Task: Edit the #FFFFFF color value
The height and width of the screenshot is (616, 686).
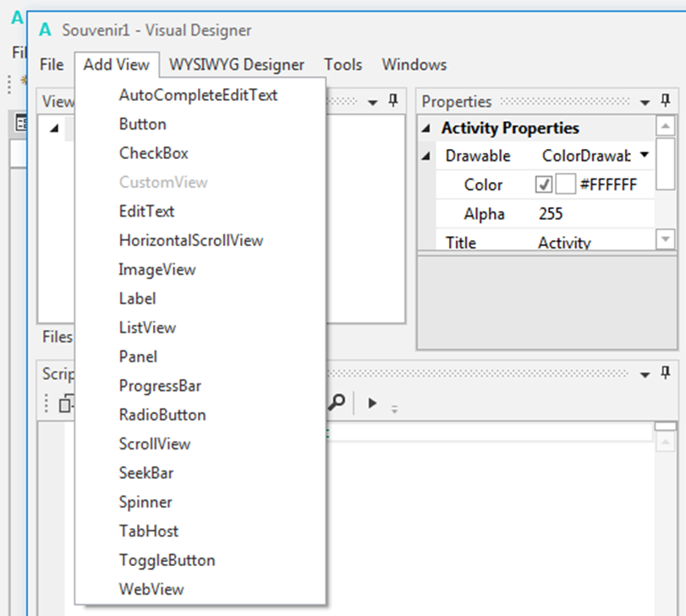Action: coord(608,184)
